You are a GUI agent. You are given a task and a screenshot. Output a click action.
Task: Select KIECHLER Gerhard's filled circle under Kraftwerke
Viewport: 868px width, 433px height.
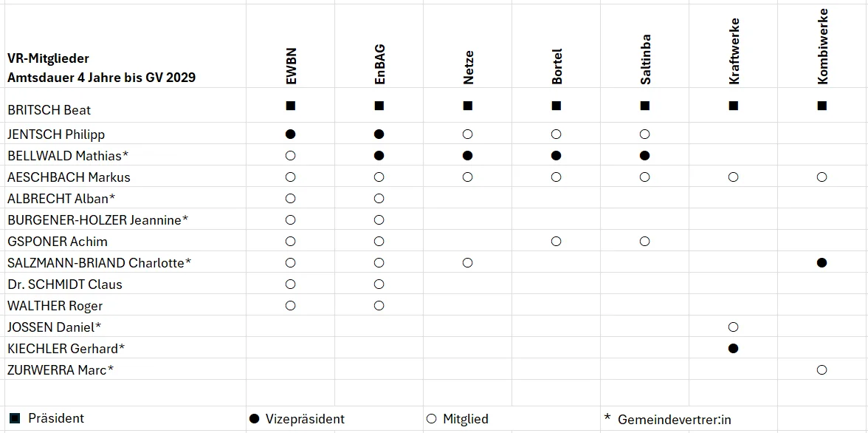(733, 348)
